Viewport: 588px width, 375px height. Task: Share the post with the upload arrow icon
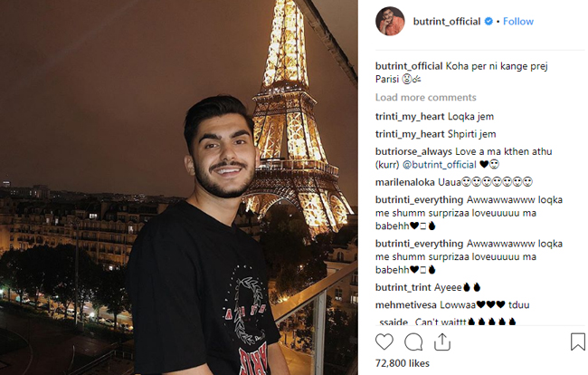click(x=442, y=342)
